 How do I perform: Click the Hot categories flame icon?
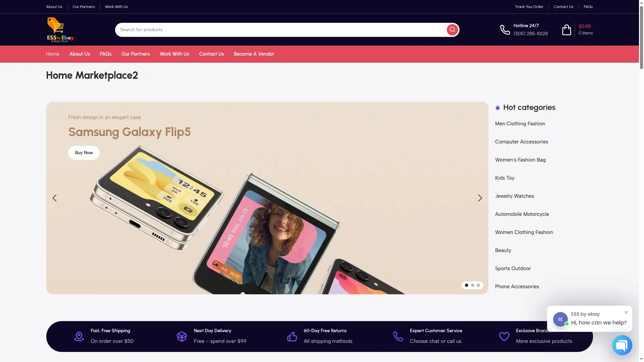[x=498, y=108]
